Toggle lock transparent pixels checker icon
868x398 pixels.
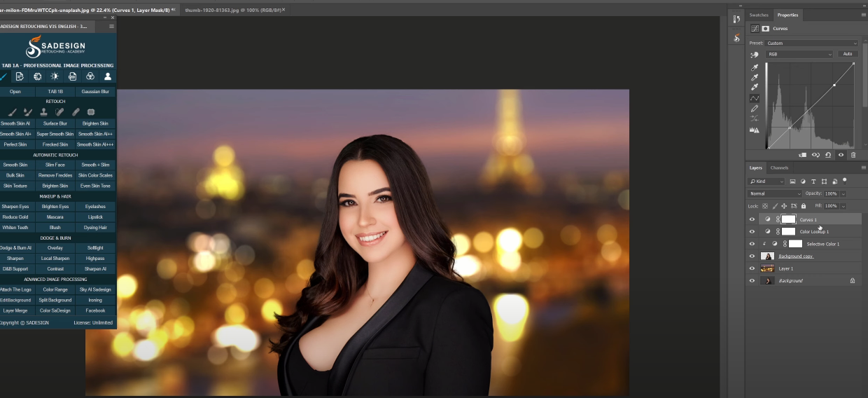tap(765, 206)
